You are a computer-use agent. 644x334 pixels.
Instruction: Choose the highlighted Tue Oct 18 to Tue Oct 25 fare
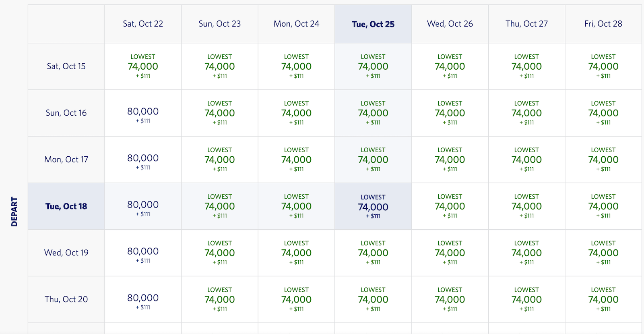point(373,206)
